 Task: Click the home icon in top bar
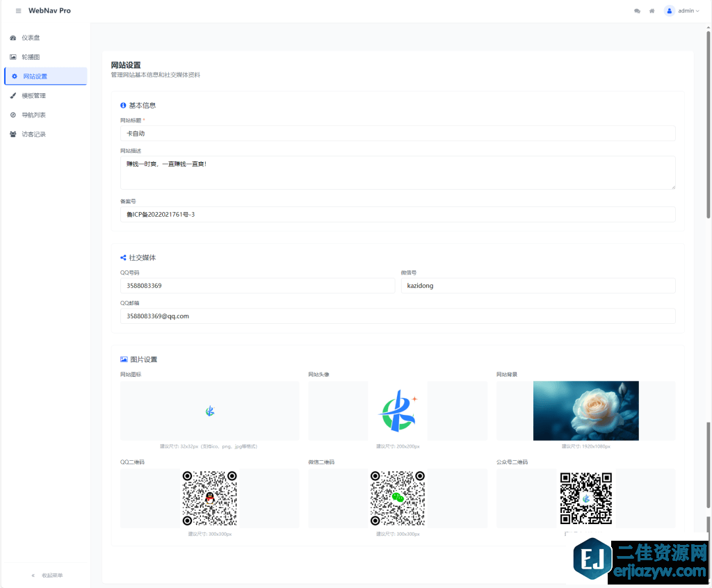pyautogui.click(x=652, y=11)
